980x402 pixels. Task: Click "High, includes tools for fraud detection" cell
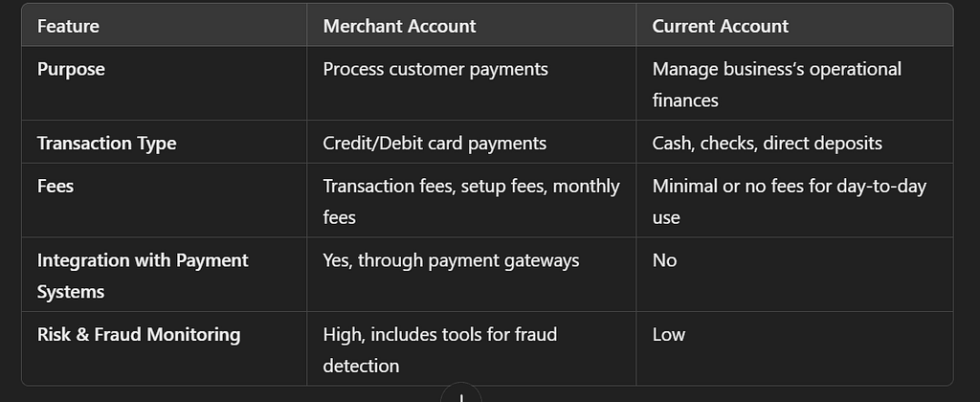coord(439,349)
